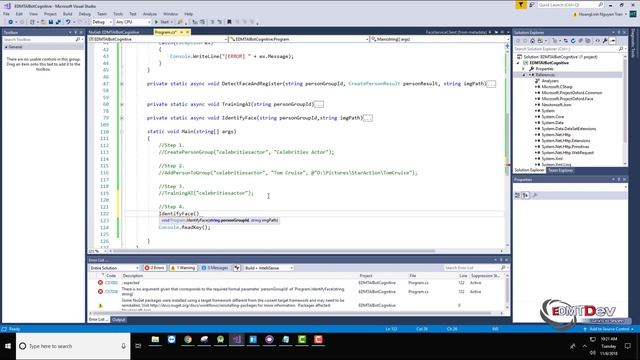
Task: Click the Search Error List field
Action: 475,268
